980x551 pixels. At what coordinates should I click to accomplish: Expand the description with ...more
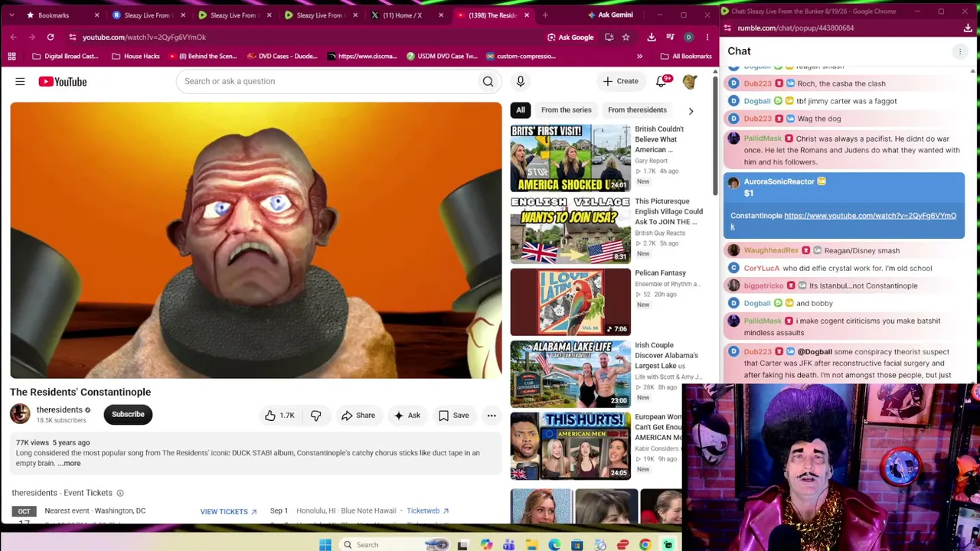[x=70, y=463]
